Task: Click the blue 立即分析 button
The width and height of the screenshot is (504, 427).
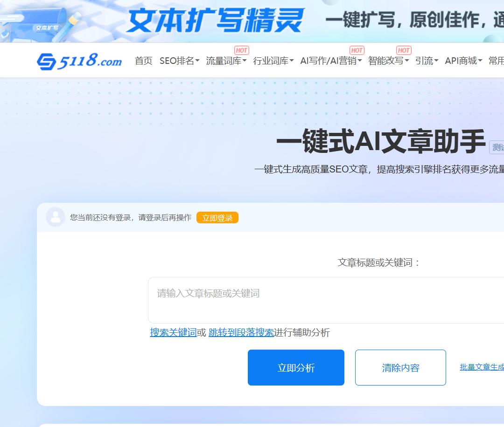Action: click(x=296, y=368)
